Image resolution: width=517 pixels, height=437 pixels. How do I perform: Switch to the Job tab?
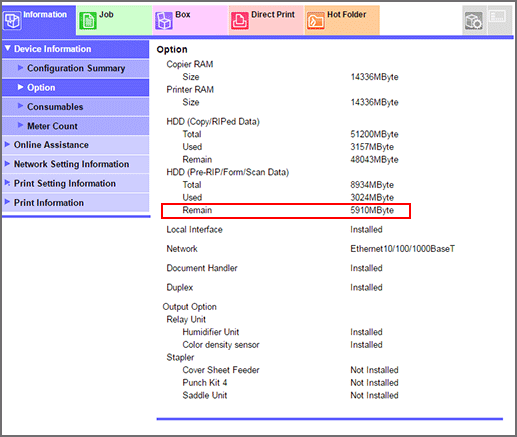(114, 20)
